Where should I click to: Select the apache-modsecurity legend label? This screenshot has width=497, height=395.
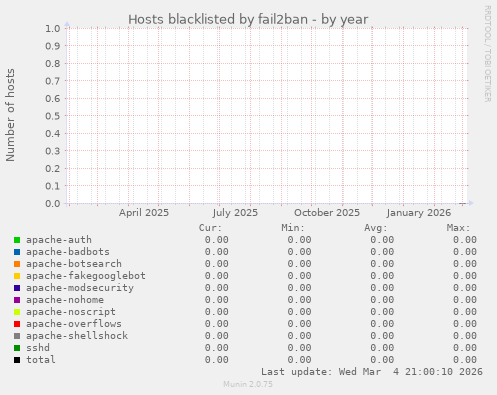pyautogui.click(x=80, y=288)
